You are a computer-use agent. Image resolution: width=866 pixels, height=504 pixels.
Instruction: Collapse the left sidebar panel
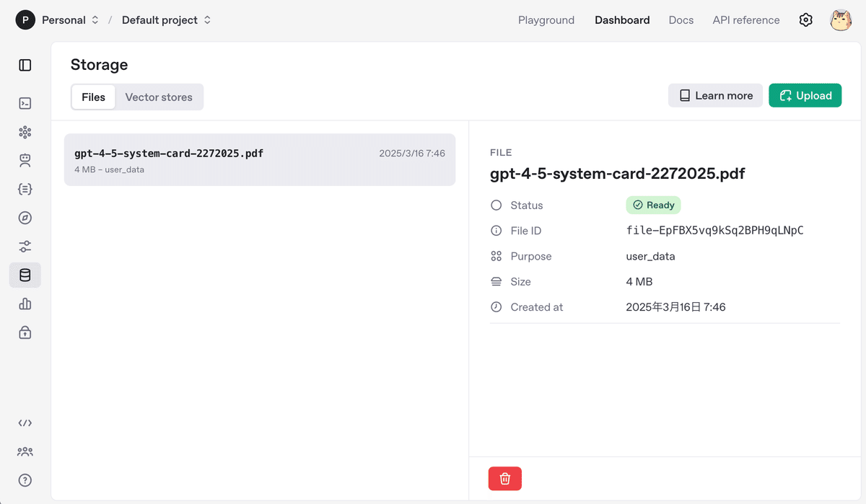tap(25, 65)
